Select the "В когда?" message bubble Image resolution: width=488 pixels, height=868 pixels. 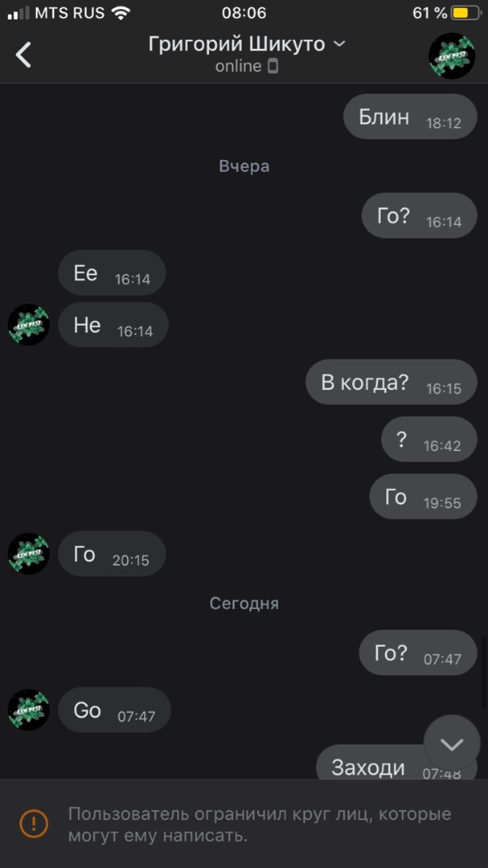[391, 382]
